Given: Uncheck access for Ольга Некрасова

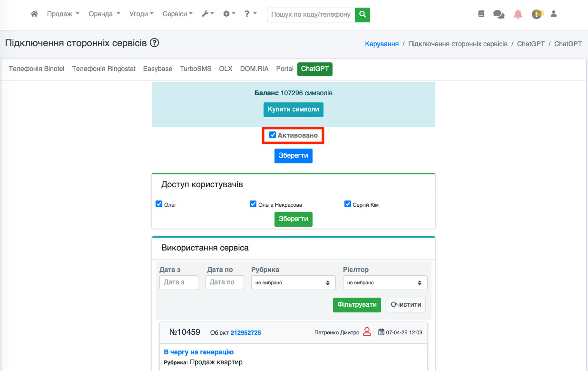Looking at the screenshot, I should tap(253, 204).
